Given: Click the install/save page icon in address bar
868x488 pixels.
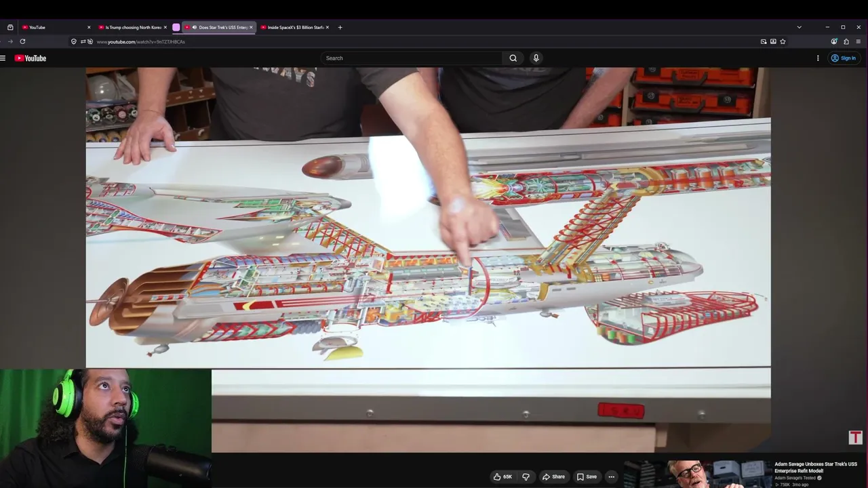Looking at the screenshot, I should pos(773,41).
